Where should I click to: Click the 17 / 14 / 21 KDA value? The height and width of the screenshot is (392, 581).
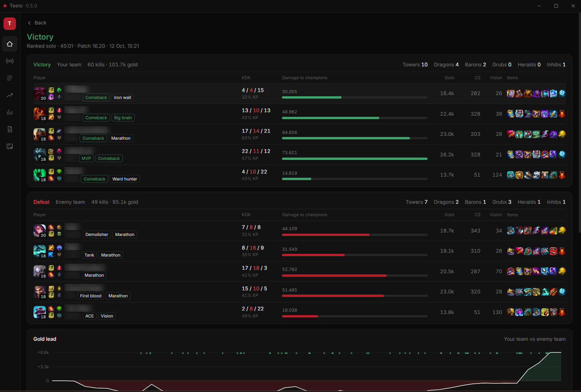click(256, 131)
